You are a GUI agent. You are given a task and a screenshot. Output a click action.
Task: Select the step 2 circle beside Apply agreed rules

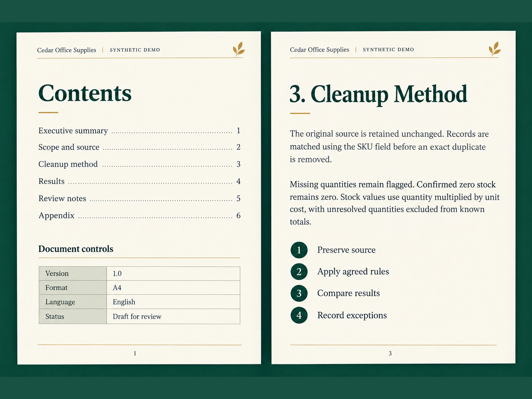tap(299, 272)
